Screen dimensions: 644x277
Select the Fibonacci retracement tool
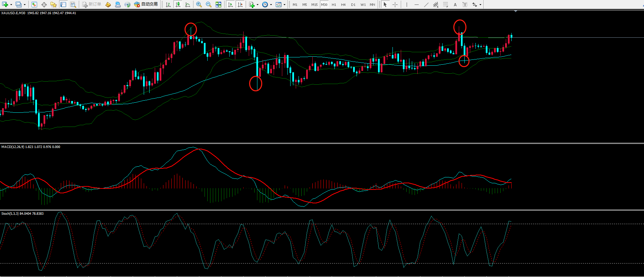[x=446, y=4]
